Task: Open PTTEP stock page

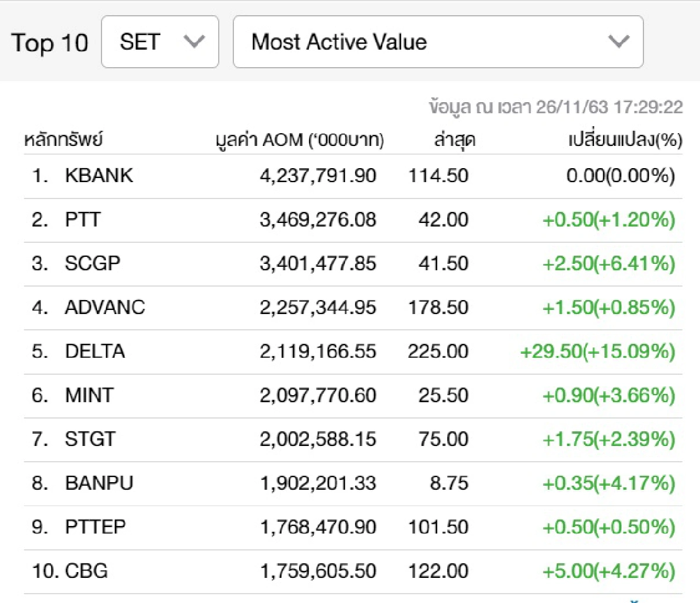Action: (x=95, y=527)
